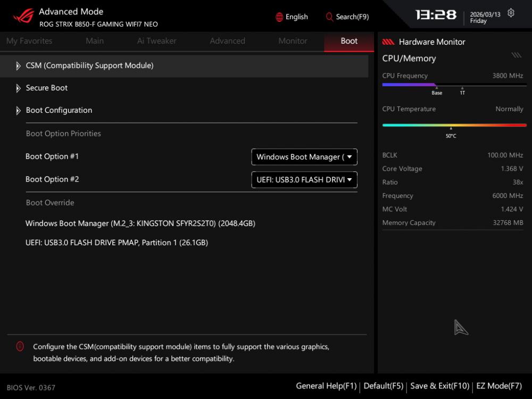Image resolution: width=532 pixels, height=399 pixels.
Task: Expand the Boot Configuration submenu
Action: pos(59,110)
